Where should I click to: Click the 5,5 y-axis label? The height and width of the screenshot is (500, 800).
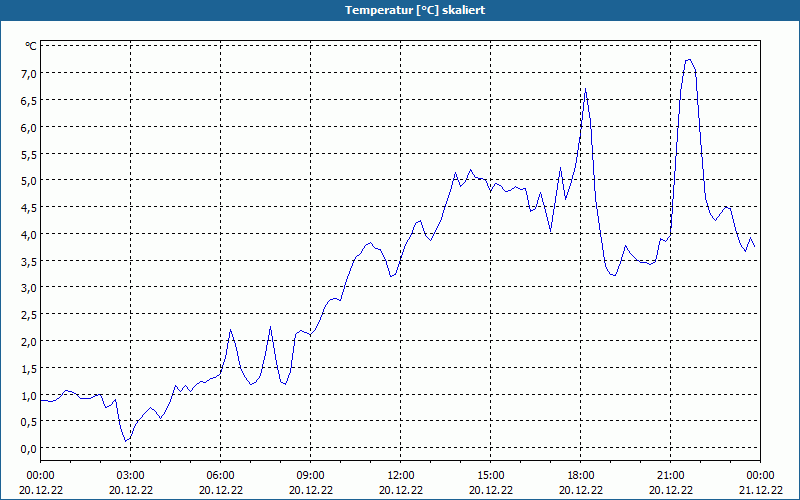pyautogui.click(x=29, y=154)
